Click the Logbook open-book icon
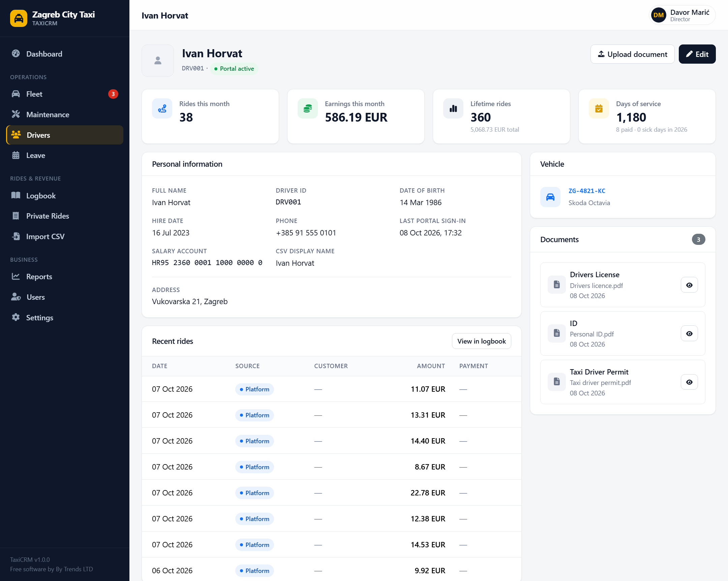The image size is (728, 581). tap(16, 195)
